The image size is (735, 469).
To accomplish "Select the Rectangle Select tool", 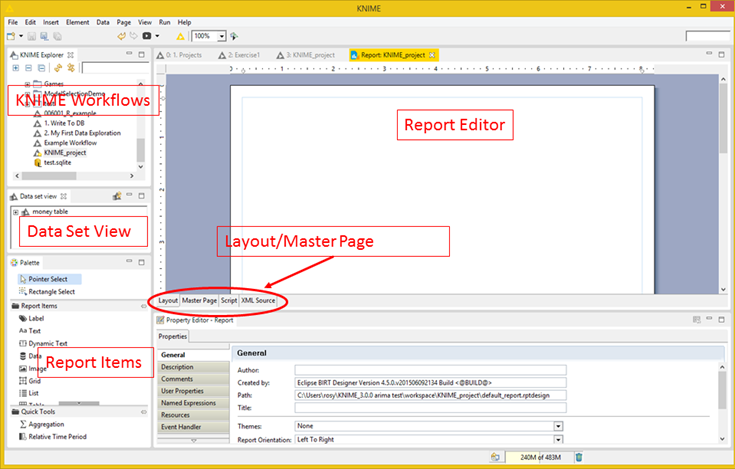I will point(47,291).
